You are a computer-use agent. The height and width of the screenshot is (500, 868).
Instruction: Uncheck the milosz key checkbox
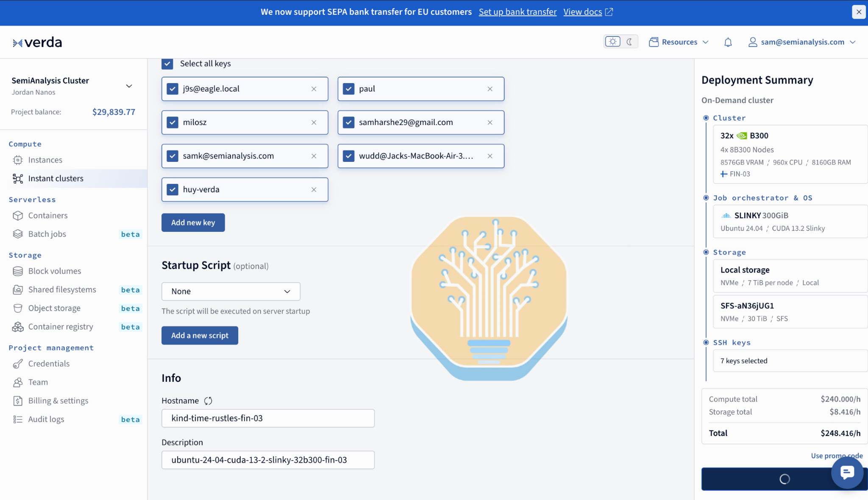(172, 122)
